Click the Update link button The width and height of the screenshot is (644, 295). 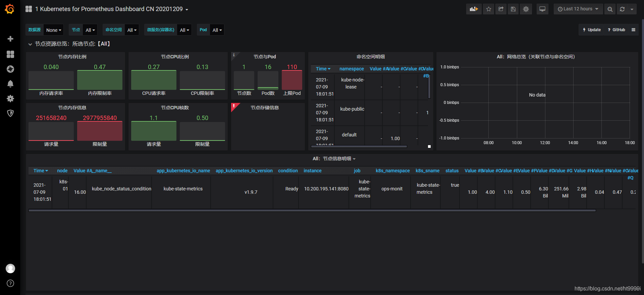click(592, 30)
